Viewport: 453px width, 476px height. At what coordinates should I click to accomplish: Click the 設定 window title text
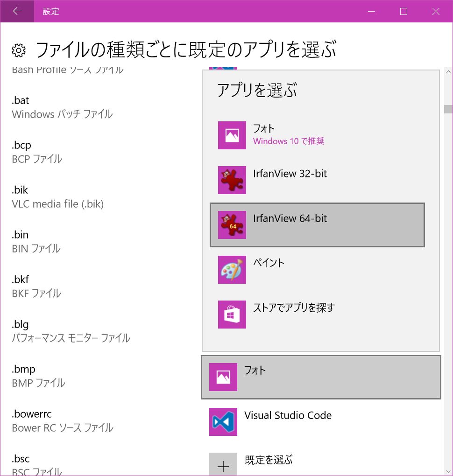coord(51,12)
